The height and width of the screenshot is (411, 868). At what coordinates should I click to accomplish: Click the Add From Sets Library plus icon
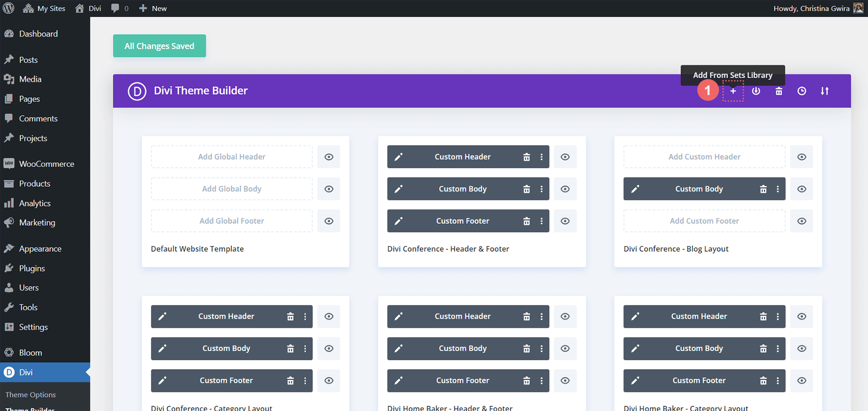click(x=732, y=91)
